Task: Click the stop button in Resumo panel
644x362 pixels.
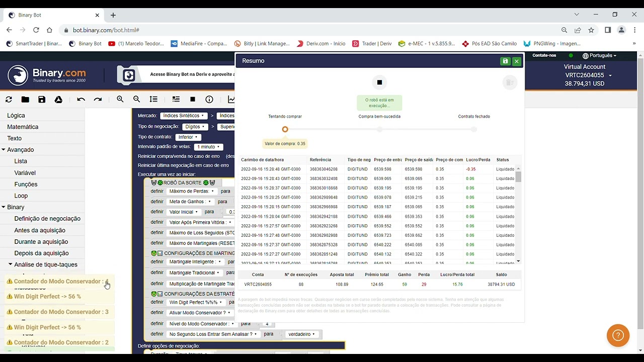Action: tap(379, 82)
